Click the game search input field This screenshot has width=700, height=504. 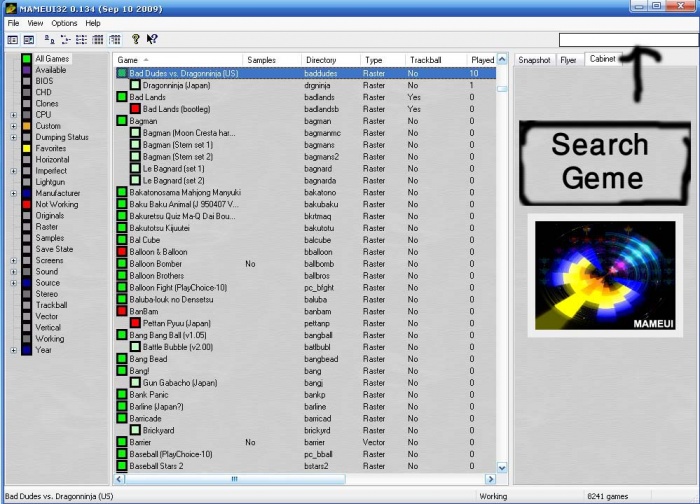tap(629, 40)
